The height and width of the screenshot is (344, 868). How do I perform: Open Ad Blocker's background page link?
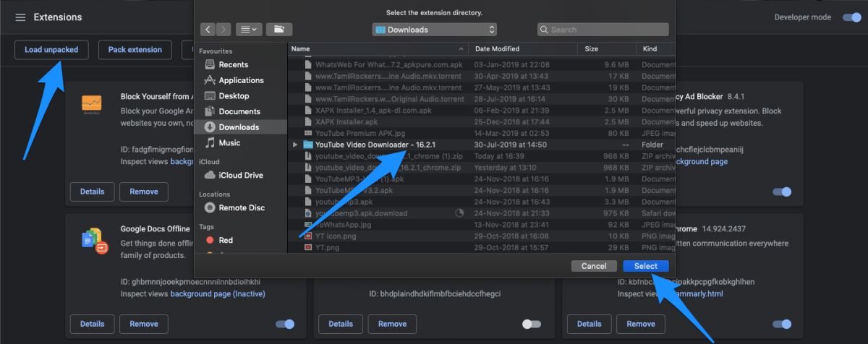point(701,162)
